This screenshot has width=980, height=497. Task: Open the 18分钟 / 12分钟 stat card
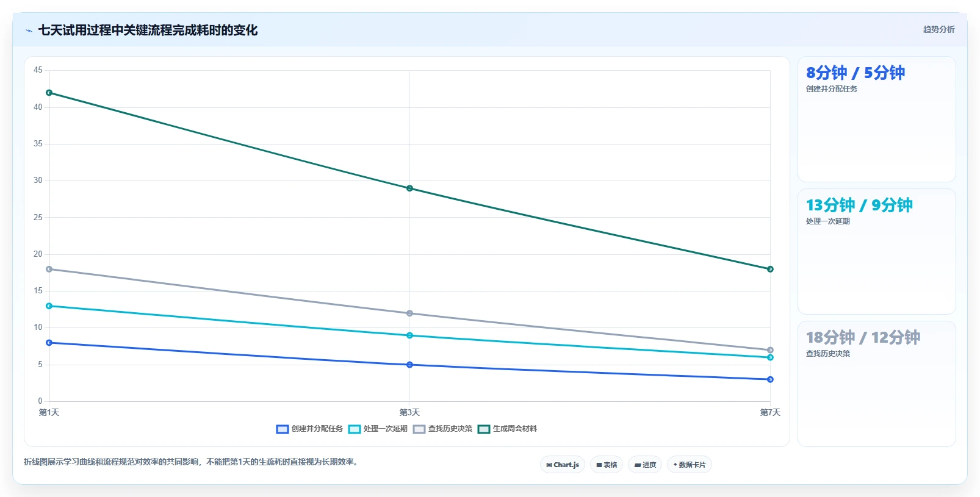[876, 384]
